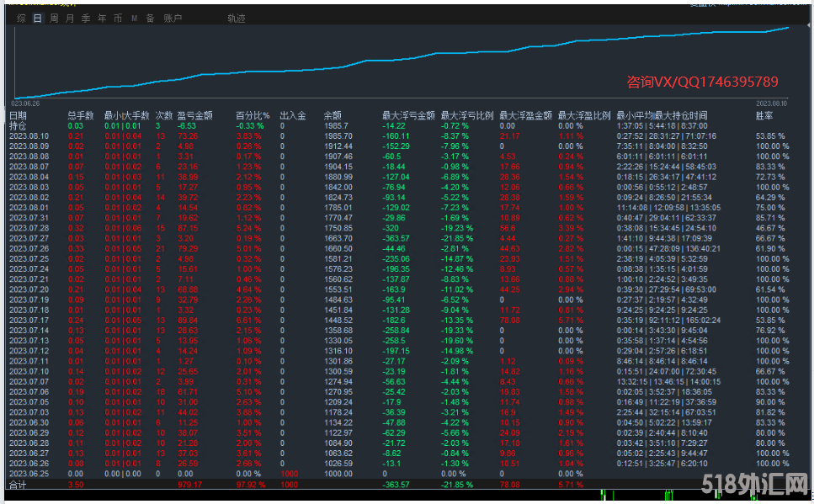Switch to the 月 monthly tab
Screen dimensions: 814x504
pyautogui.click(x=70, y=18)
